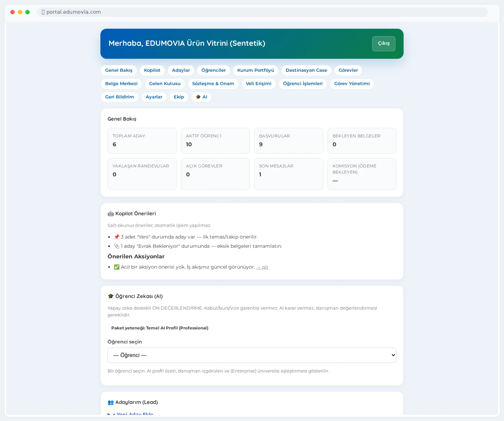Open Öğrenci İşlemleri
This screenshot has height=421, width=504.
[x=303, y=84]
